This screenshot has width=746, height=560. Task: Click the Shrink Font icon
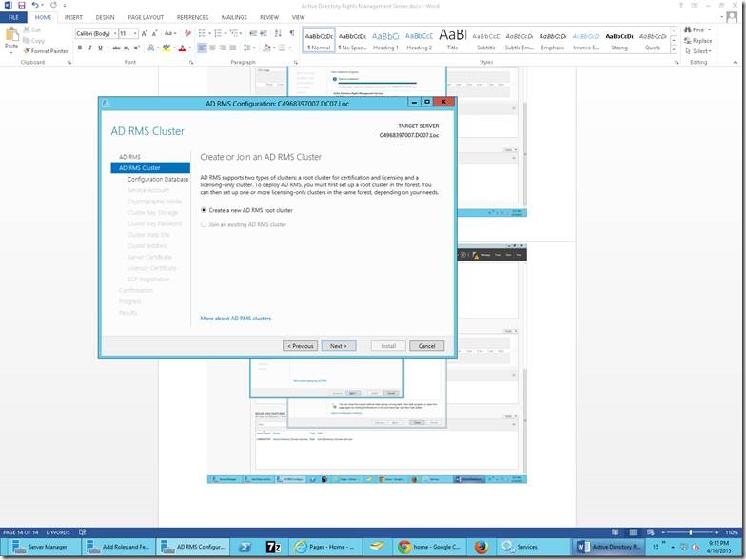(x=154, y=34)
